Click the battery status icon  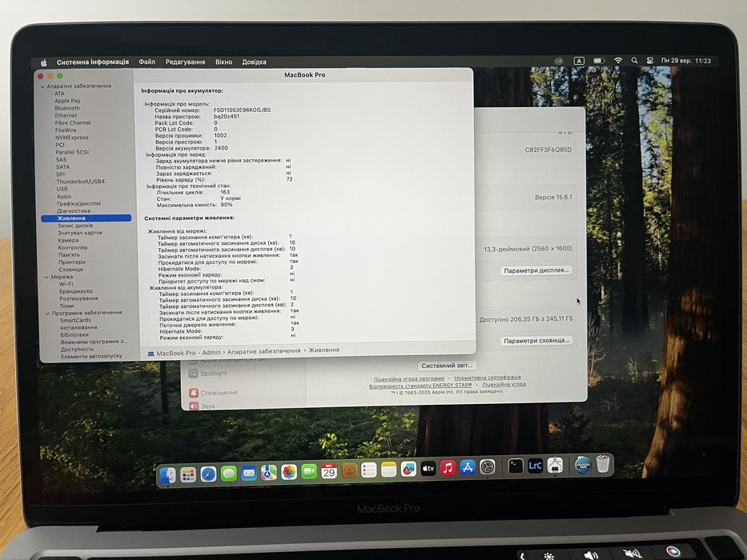coord(599,61)
